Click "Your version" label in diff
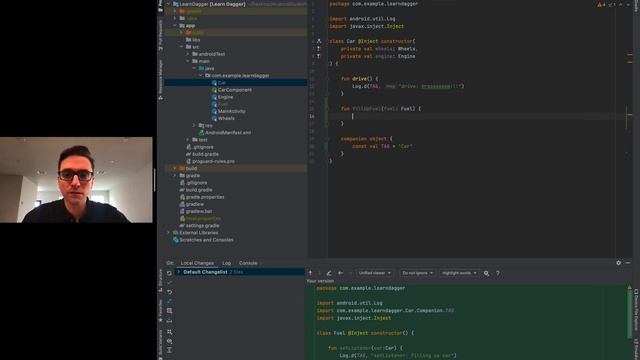Screen dimensions: 640x360 click(x=320, y=281)
